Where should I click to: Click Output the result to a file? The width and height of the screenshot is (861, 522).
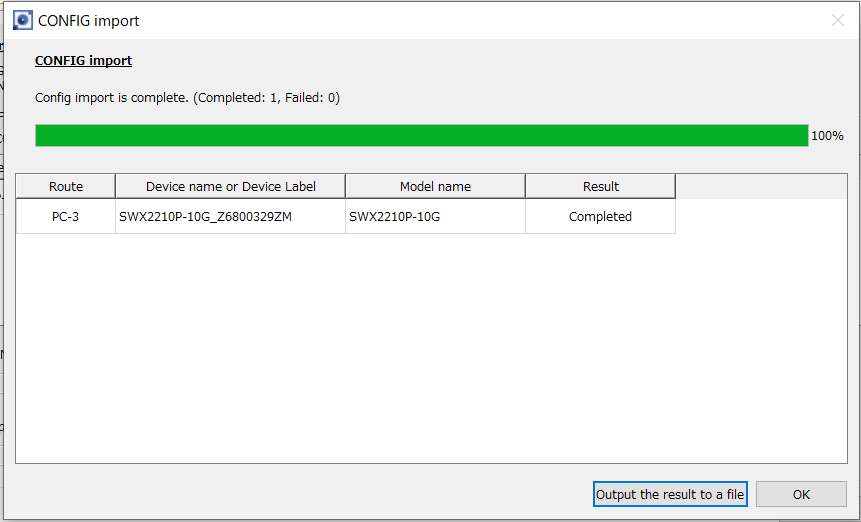click(x=670, y=494)
